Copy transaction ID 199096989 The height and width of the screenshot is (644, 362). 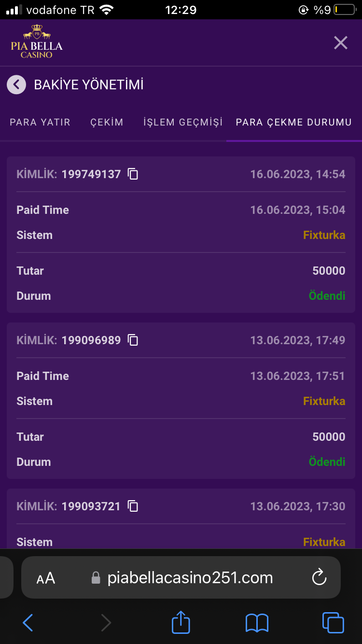pyautogui.click(x=133, y=340)
